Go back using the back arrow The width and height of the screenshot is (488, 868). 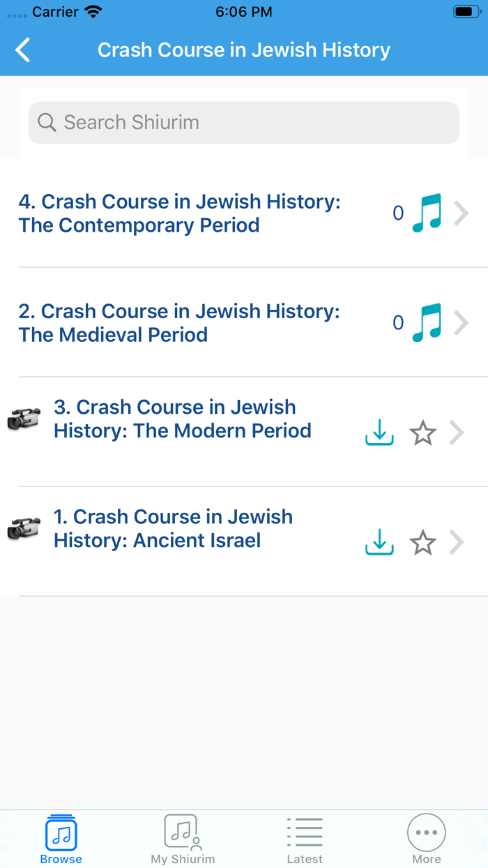click(x=22, y=50)
